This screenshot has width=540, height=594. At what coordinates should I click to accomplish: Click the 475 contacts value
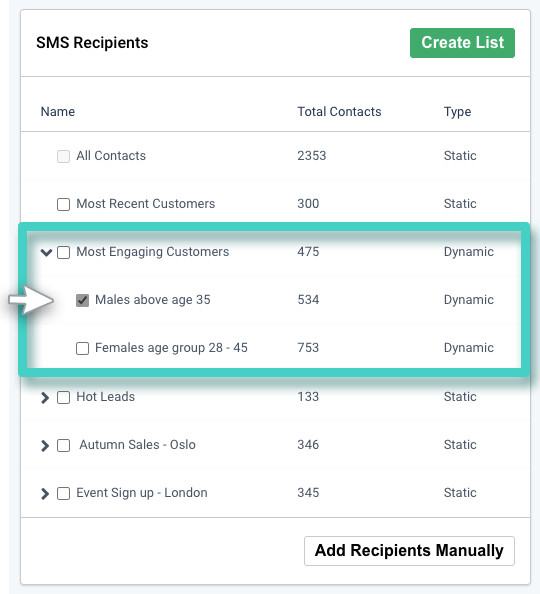coord(308,252)
